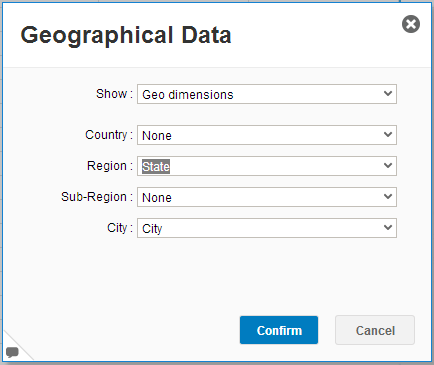Image resolution: width=434 pixels, height=365 pixels.
Task: Click the Country field's 'None' value
Action: tap(157, 136)
